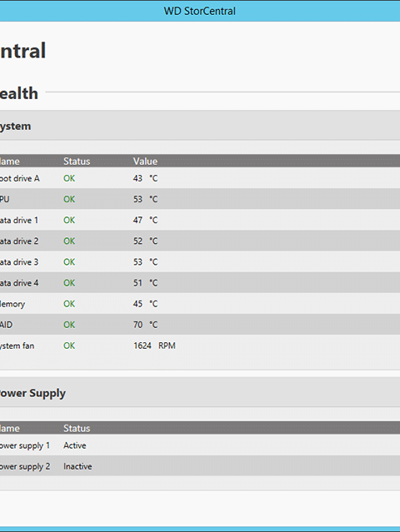
Task: Collapse the System section header
Action: (x=200, y=126)
